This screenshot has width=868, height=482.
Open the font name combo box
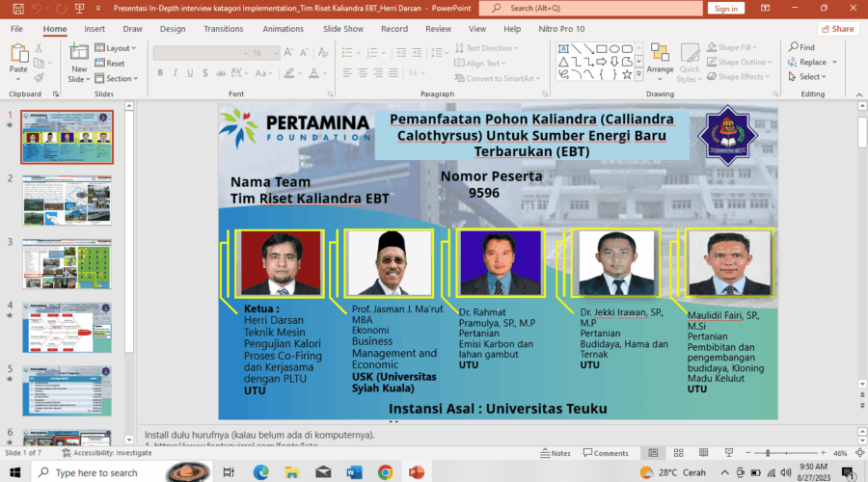coord(201,53)
